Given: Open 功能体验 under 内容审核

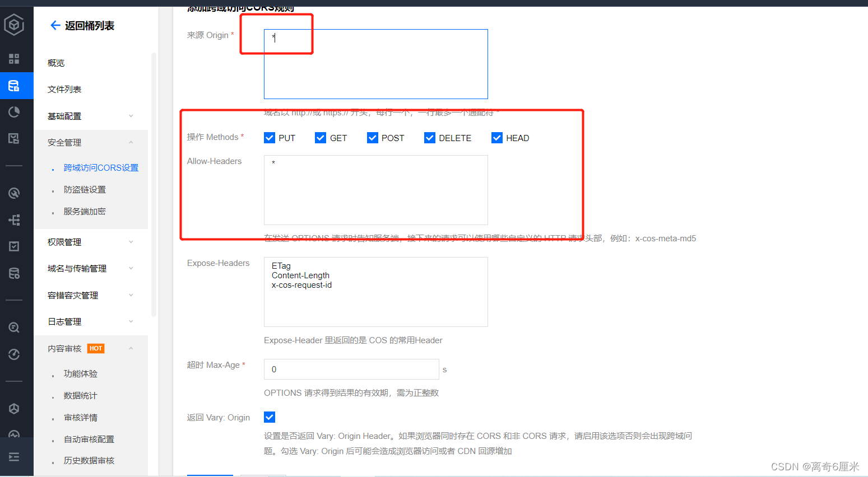Looking at the screenshot, I should tap(81, 373).
